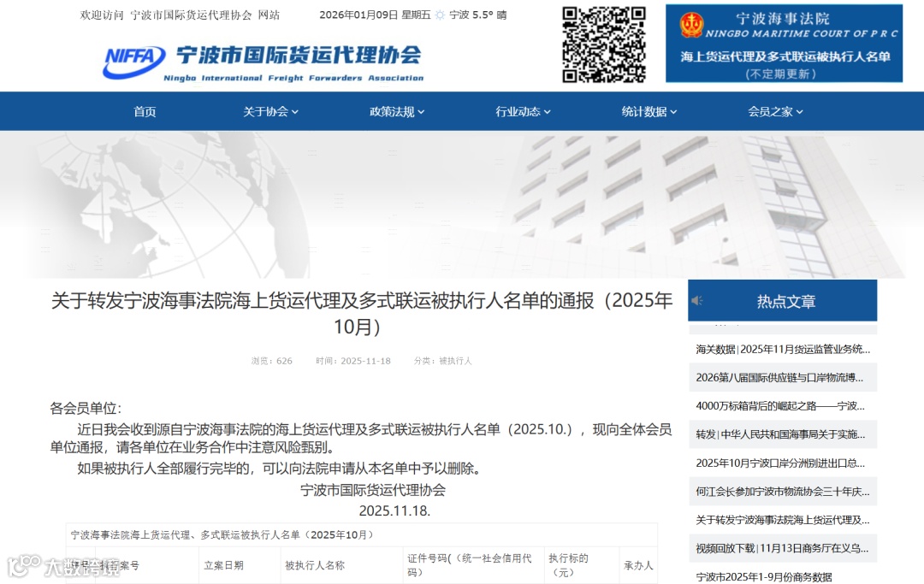
Task: Open the 关于协会 menu
Action: pos(270,111)
